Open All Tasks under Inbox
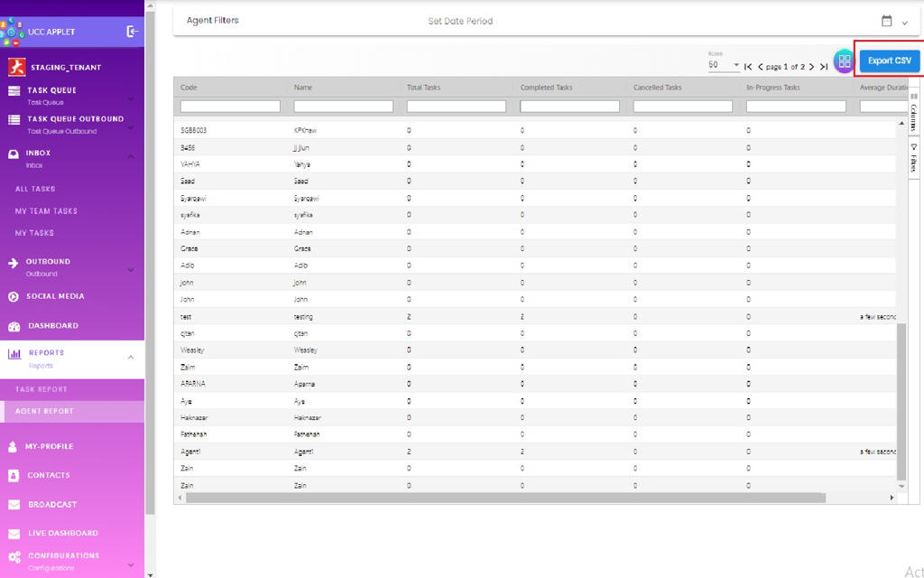 point(35,189)
